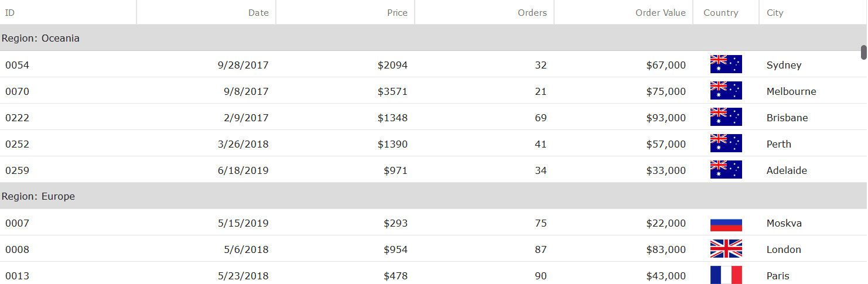Click the Russian flag in Moskva row

pos(726,223)
